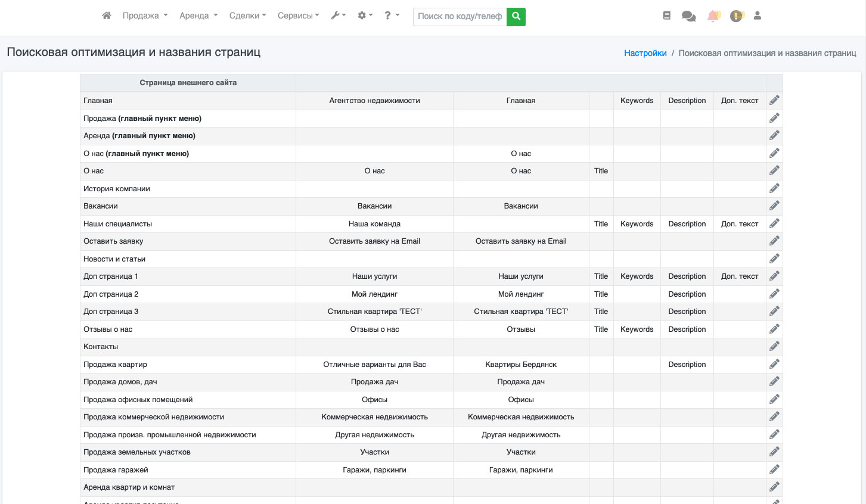Open the book documentation icon

pyautogui.click(x=666, y=16)
